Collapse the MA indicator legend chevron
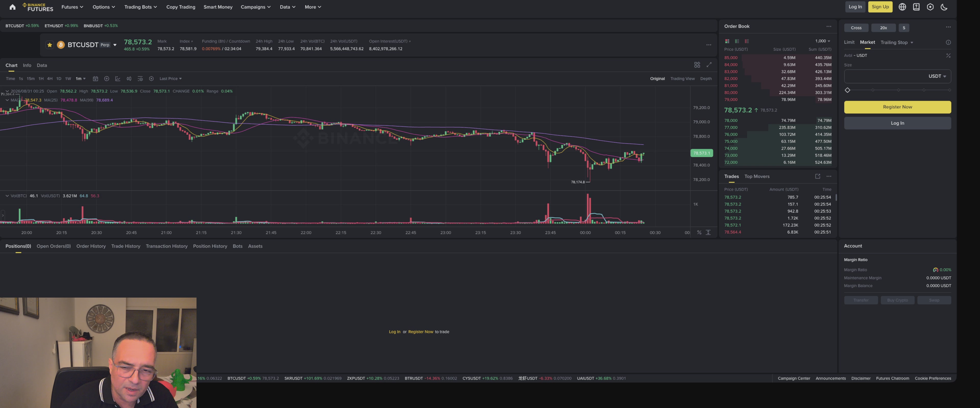This screenshot has height=408, width=980. pyautogui.click(x=7, y=100)
